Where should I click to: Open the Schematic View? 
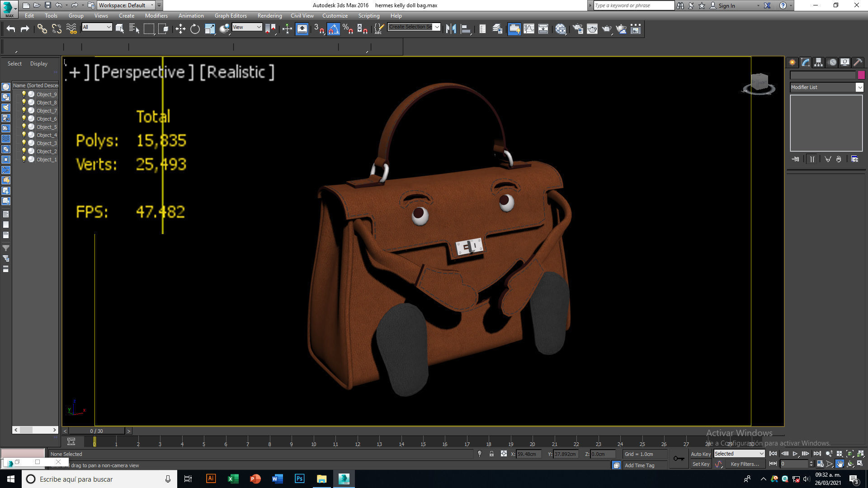(543, 29)
